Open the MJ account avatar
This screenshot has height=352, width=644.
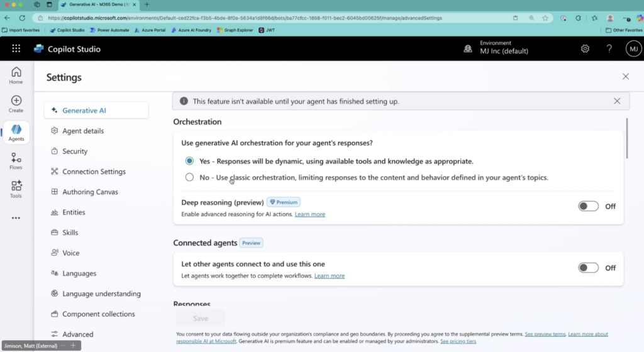633,49
